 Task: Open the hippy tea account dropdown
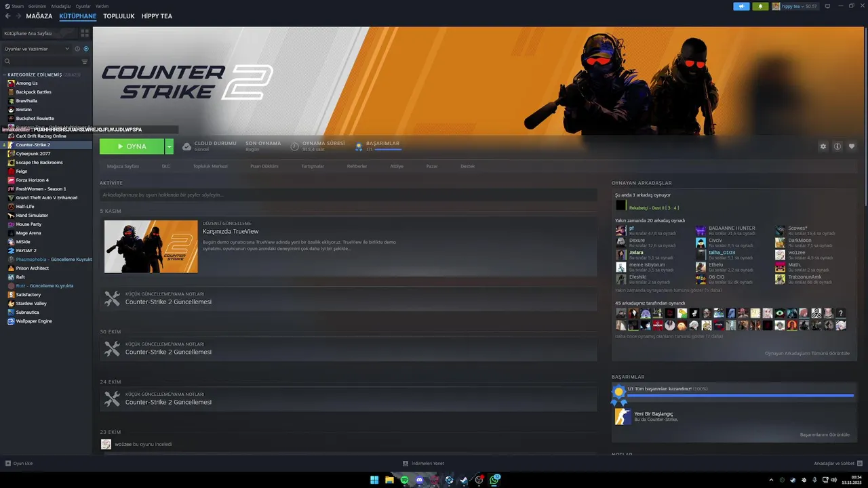pos(794,6)
